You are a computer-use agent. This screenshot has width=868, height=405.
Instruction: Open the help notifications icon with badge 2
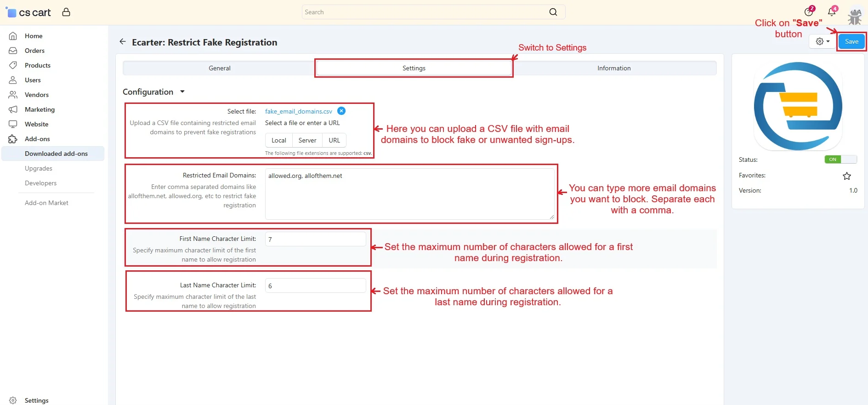click(809, 12)
